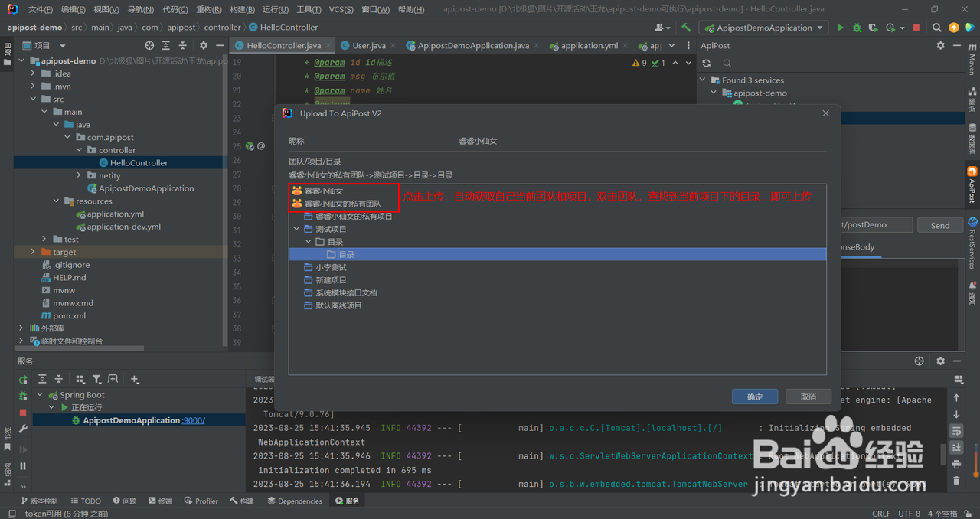The height and width of the screenshot is (519, 980).
Task: Click 确定 button in Upload dialog
Action: coord(755,397)
